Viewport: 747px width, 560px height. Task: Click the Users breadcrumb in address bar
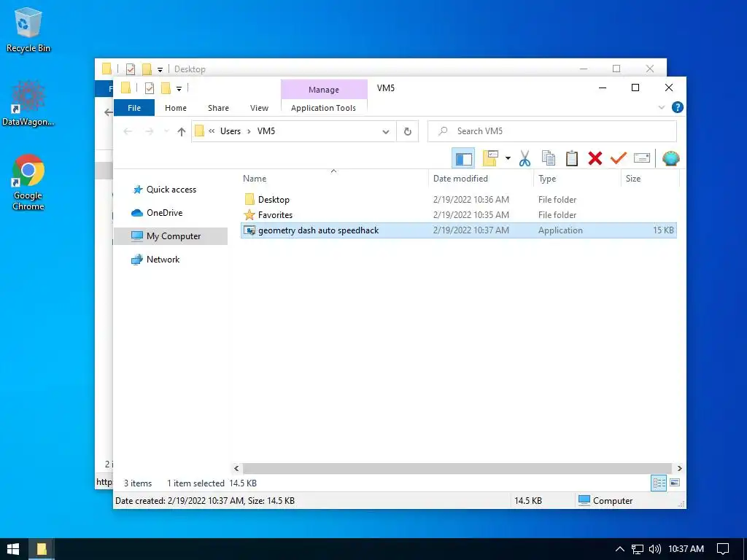(230, 131)
